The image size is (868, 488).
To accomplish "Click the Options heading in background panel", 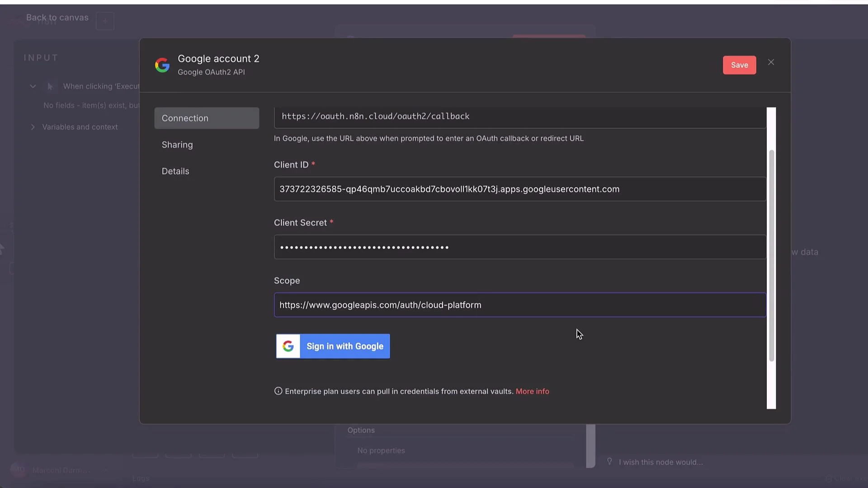I will pos(361,430).
